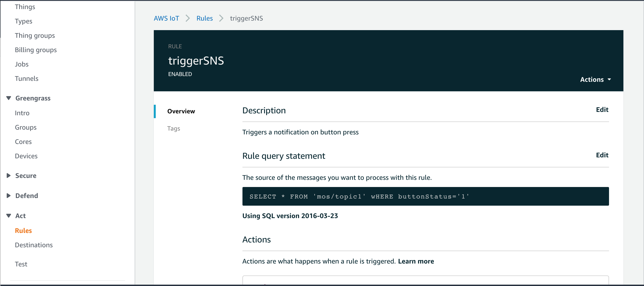Click the SQL query statement box

[x=425, y=196]
